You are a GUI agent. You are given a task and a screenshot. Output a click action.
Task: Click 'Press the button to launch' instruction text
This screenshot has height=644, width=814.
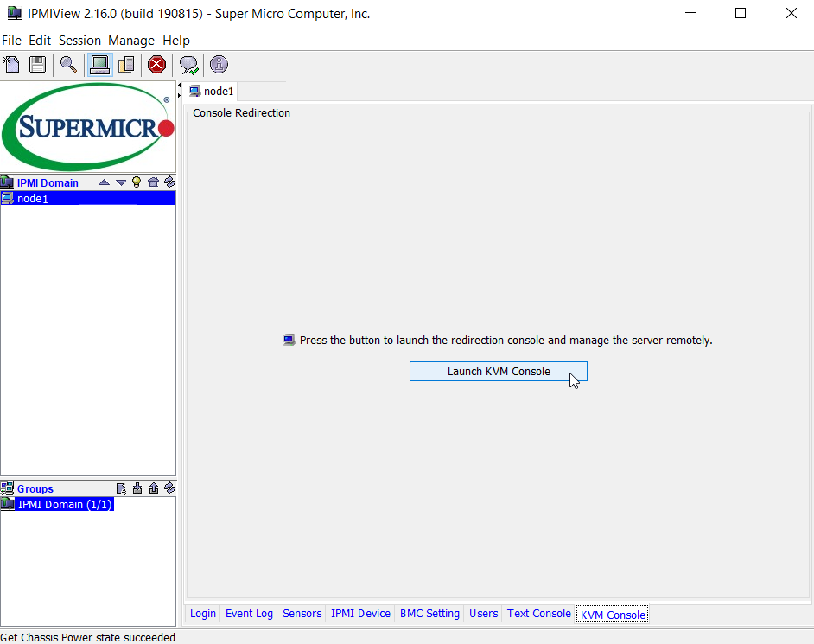pyautogui.click(x=506, y=341)
